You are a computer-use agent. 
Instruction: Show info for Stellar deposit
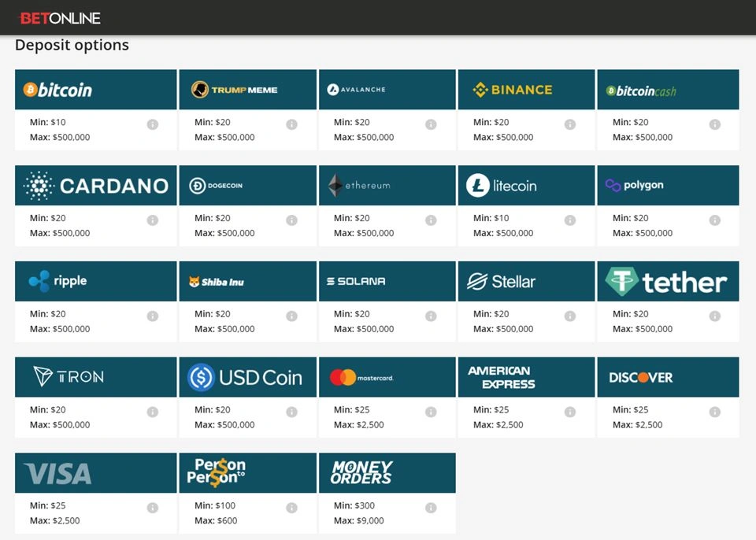pyautogui.click(x=570, y=316)
